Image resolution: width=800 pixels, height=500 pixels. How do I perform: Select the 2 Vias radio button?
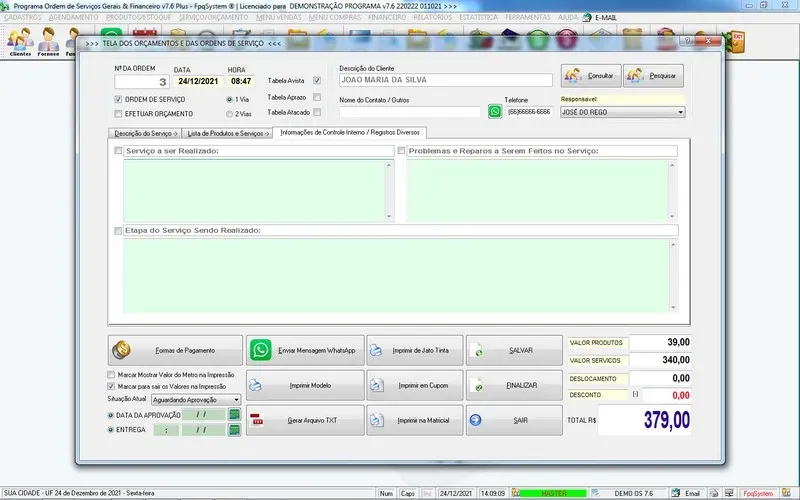(x=231, y=114)
